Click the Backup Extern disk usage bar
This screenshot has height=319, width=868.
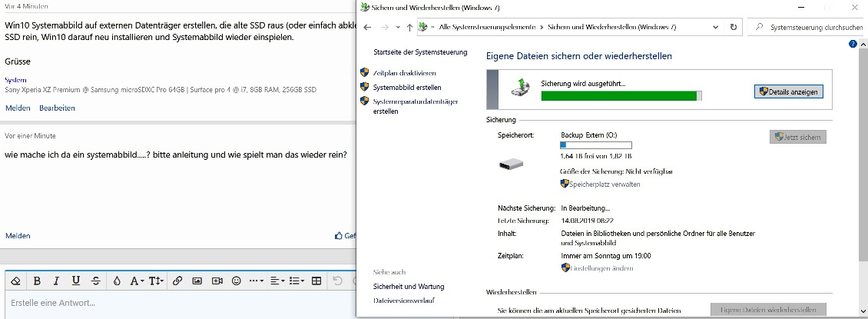[595, 145]
